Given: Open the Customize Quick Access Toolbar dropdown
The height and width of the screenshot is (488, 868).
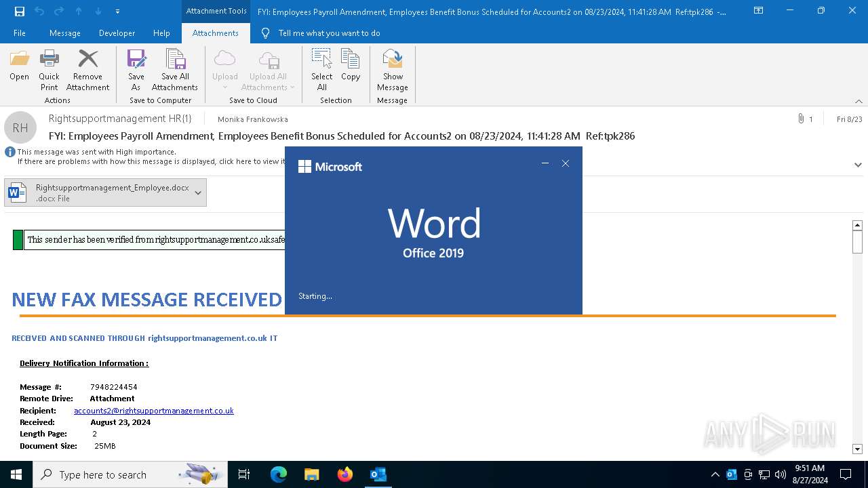Looking at the screenshot, I should pyautogui.click(x=117, y=12).
